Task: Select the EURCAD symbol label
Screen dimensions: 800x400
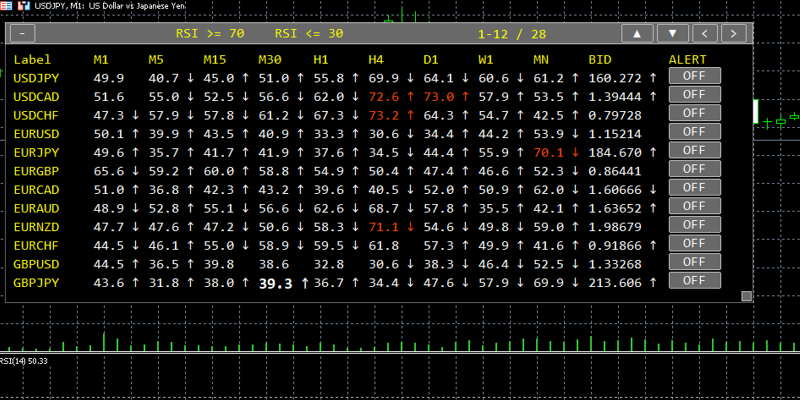Action: click(36, 190)
